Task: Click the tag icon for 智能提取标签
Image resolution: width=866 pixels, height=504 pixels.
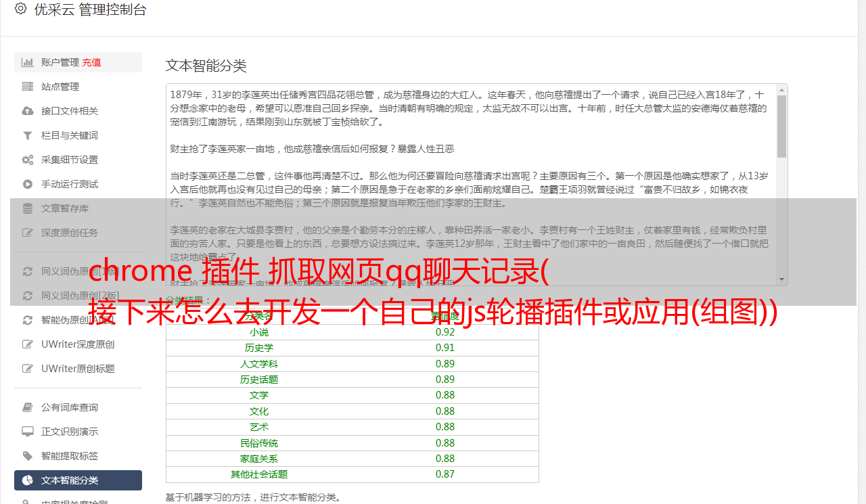Action: point(27,456)
